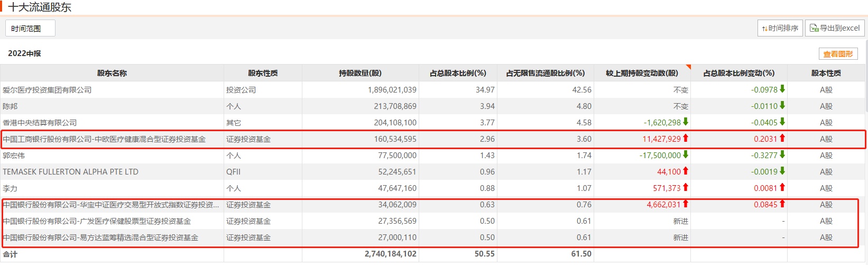Viewport: 868px width, 265px height.
Task: Click the 持股数量(股) column header
Action: pos(360,73)
